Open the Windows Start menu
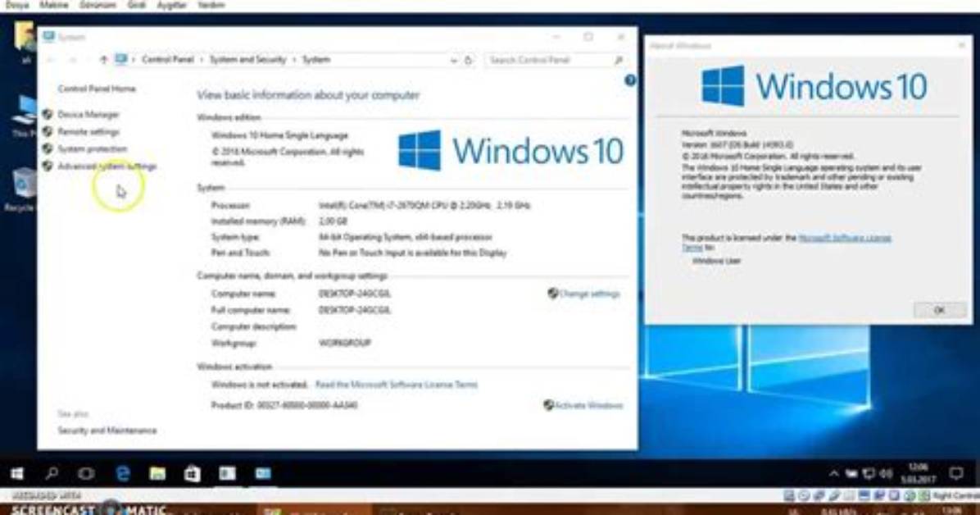The width and height of the screenshot is (980, 515). [17, 474]
